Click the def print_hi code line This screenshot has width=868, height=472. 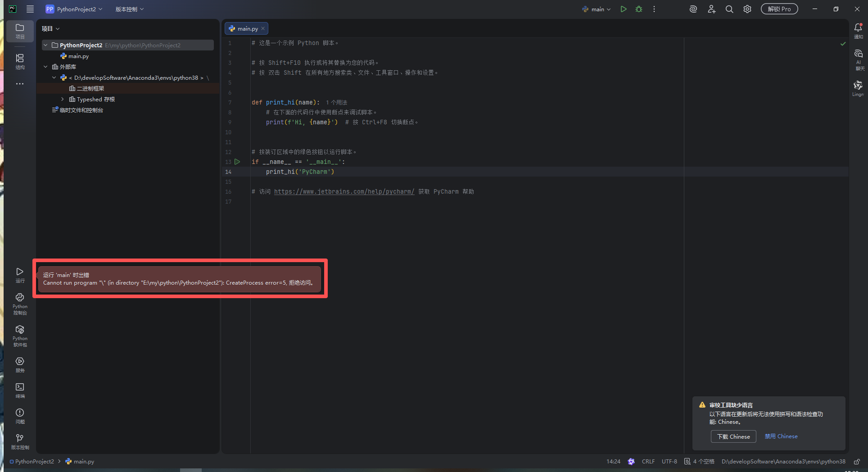coord(286,102)
